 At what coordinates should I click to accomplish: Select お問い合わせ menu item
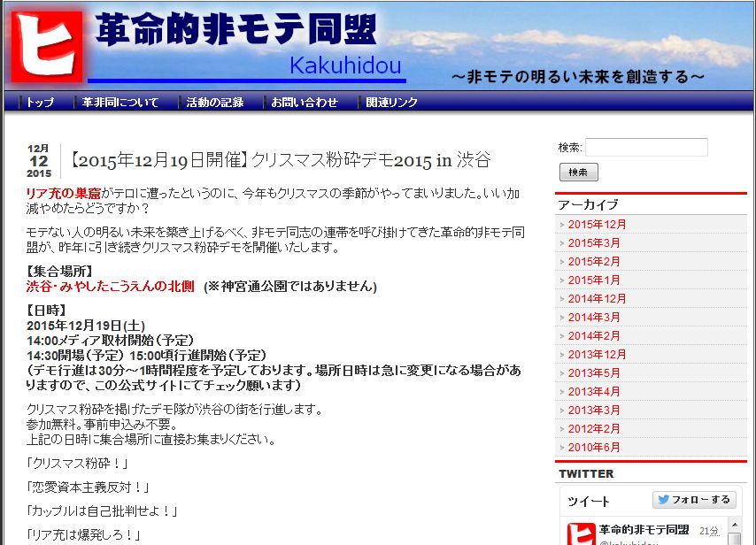305,103
